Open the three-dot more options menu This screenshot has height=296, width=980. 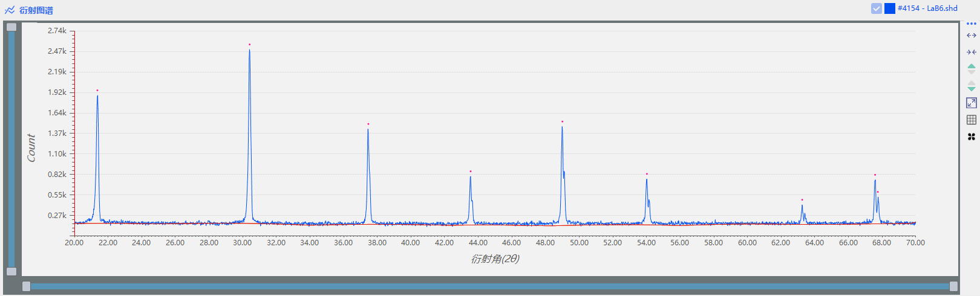point(971,24)
